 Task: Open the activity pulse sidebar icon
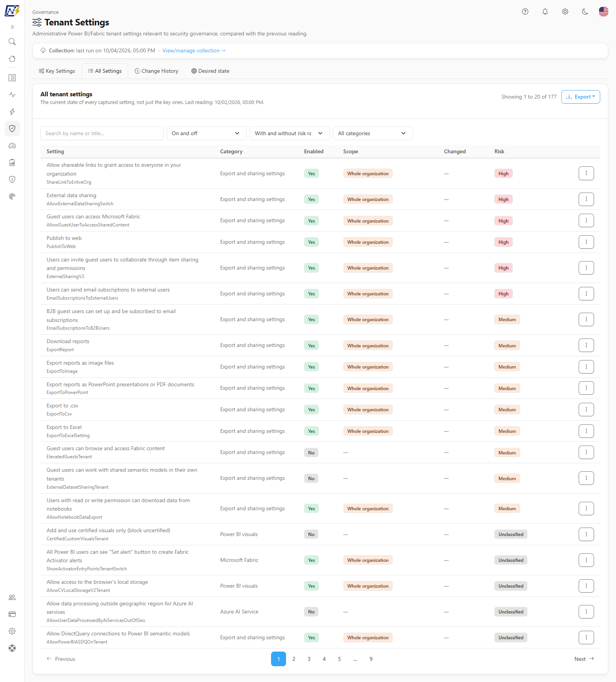[x=12, y=95]
